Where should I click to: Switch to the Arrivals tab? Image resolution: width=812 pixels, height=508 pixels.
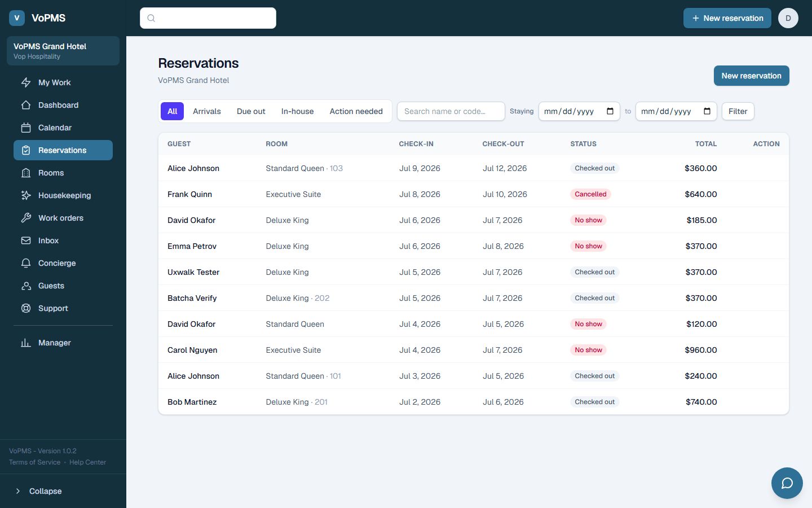pyautogui.click(x=207, y=111)
